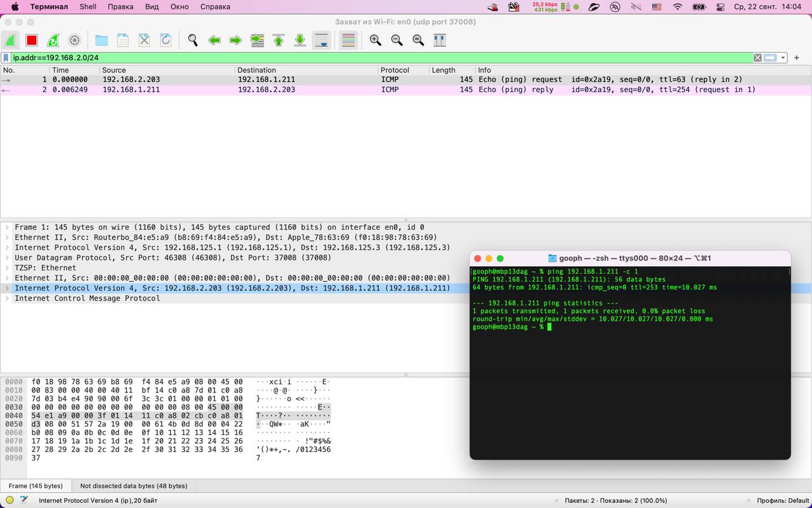Select the Echo (ping) reply packet row
Screen dimensions: 812x508
tap(406, 90)
